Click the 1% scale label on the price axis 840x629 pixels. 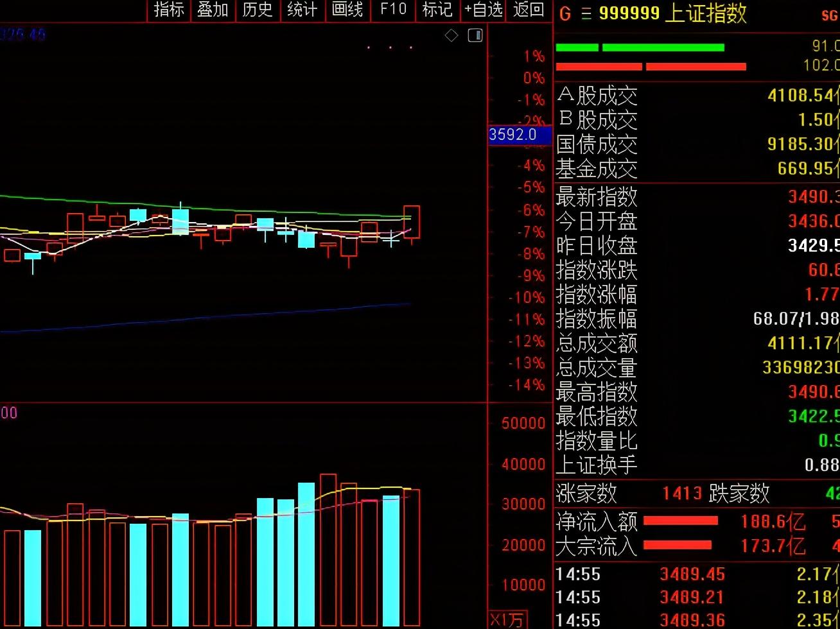click(x=534, y=56)
